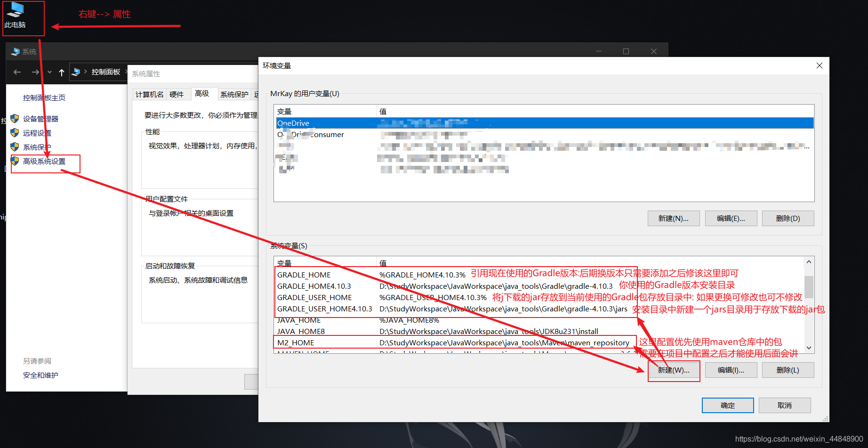This screenshot has width=868, height=448.
Task: Click 取消 in 环境变量 dialog
Action: coord(785,405)
